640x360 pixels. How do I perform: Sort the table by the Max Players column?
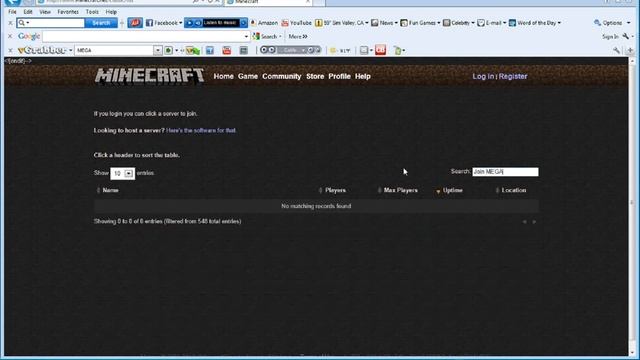(400, 190)
